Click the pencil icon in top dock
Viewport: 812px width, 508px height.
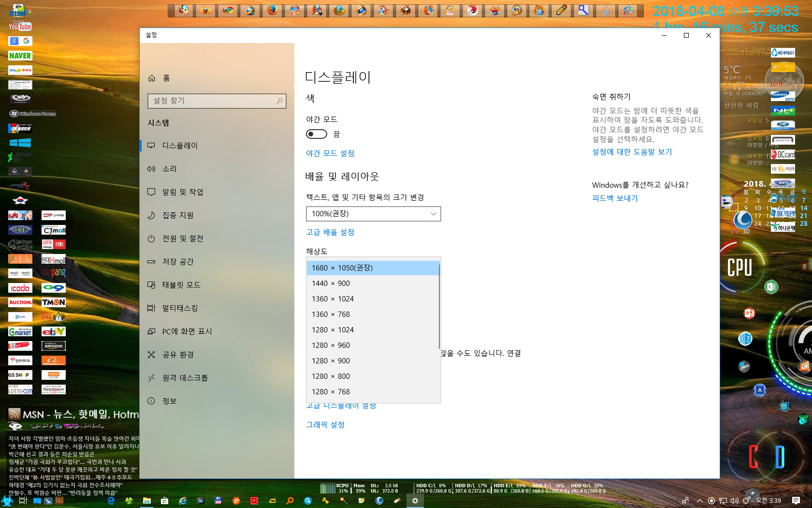click(x=562, y=10)
